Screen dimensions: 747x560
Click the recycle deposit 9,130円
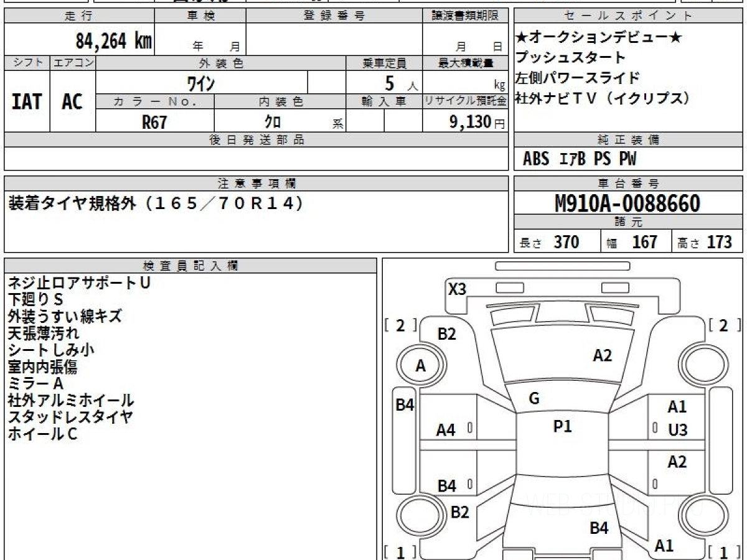tap(477, 122)
